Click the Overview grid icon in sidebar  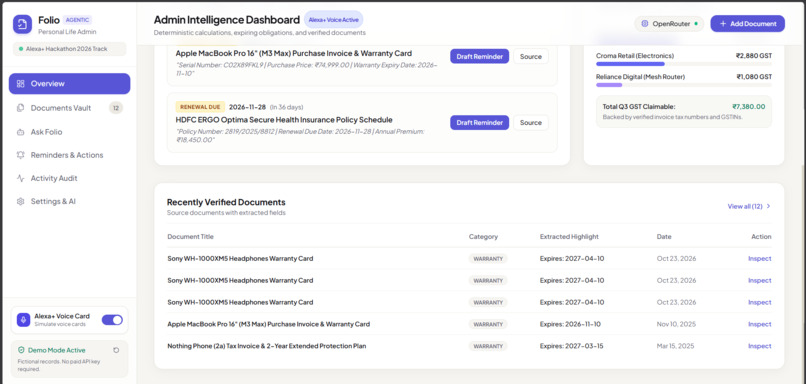click(x=21, y=84)
